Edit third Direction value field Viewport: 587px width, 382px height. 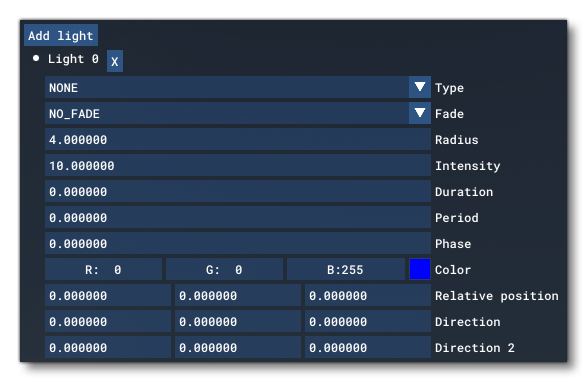click(368, 321)
